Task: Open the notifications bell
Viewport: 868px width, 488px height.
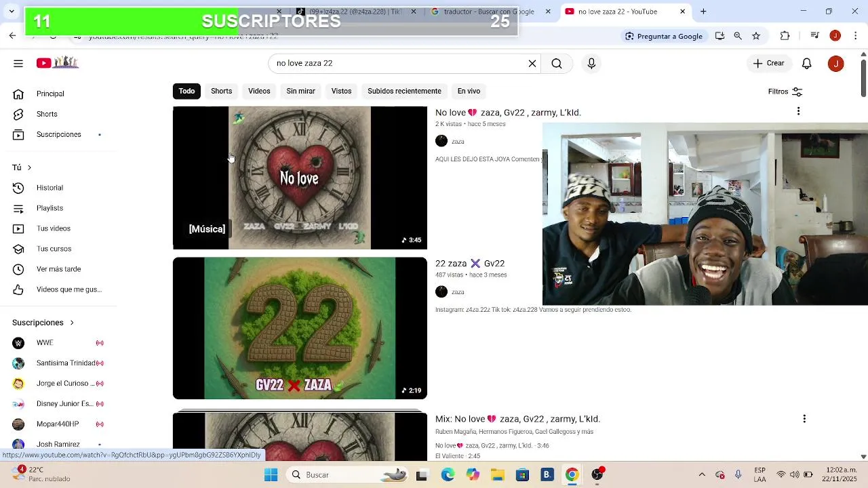Action: pyautogui.click(x=806, y=63)
